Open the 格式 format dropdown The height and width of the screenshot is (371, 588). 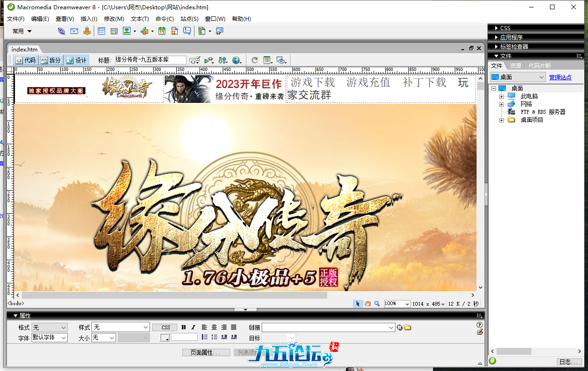(x=49, y=327)
